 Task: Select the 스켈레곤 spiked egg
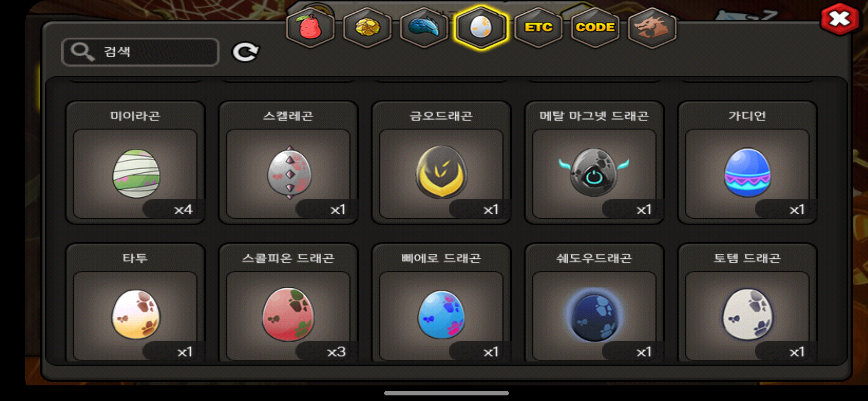[x=288, y=163]
